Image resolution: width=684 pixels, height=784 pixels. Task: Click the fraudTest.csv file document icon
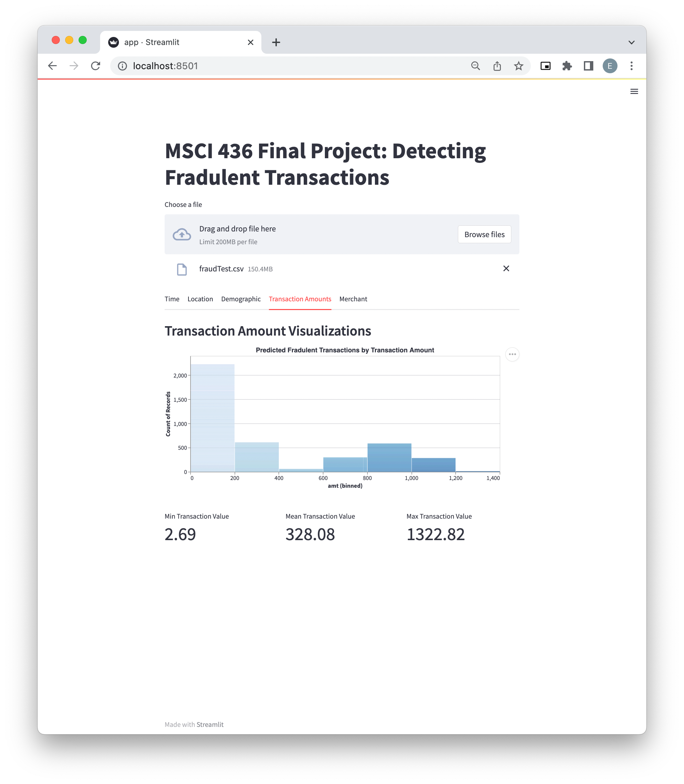tap(182, 269)
